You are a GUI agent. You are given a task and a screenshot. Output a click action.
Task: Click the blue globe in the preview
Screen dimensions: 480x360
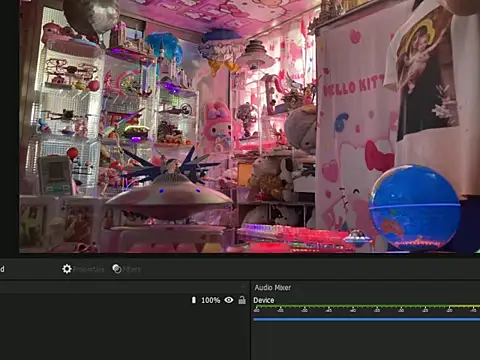pyautogui.click(x=415, y=207)
